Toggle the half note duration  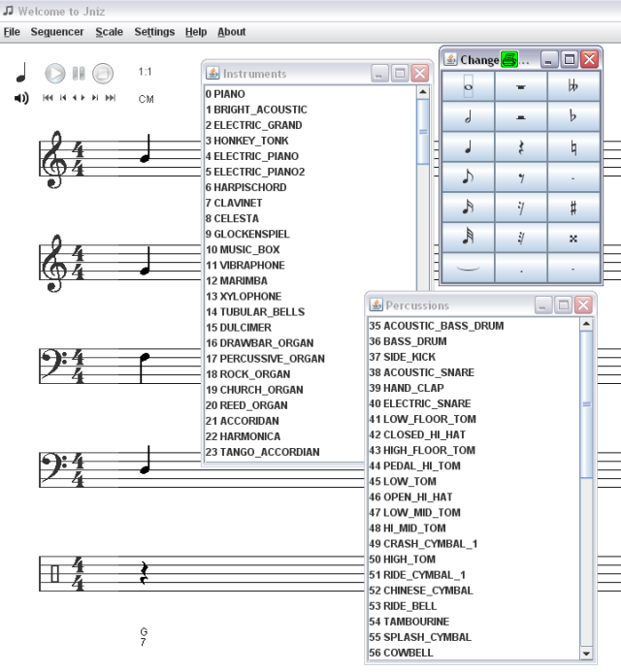coord(468,117)
